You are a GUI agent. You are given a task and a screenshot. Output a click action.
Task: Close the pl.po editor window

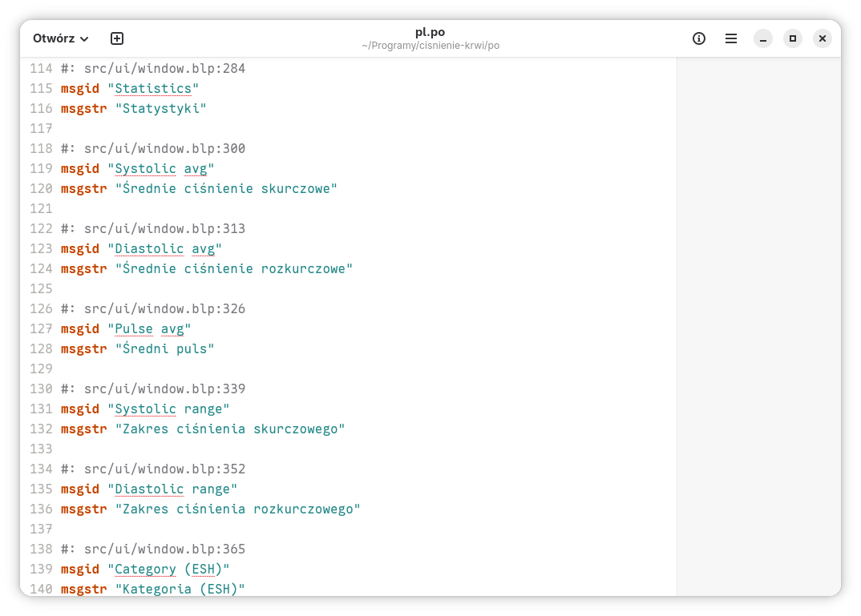click(x=823, y=38)
